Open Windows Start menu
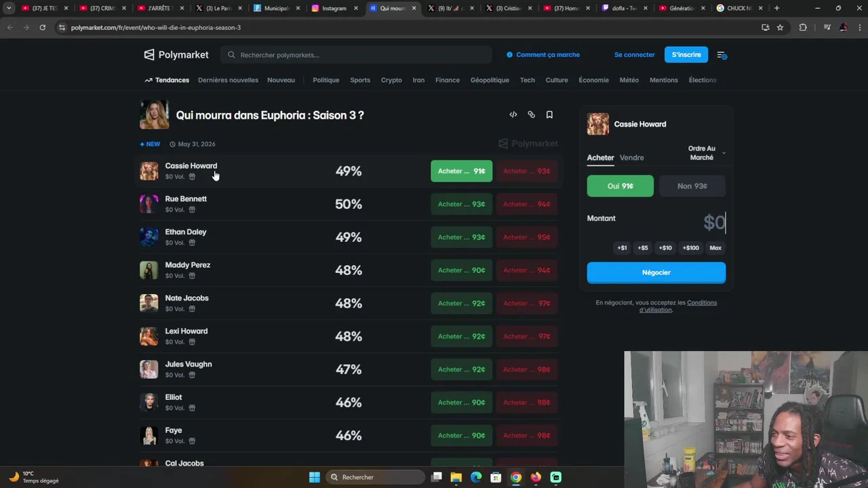868x488 pixels. (x=315, y=477)
